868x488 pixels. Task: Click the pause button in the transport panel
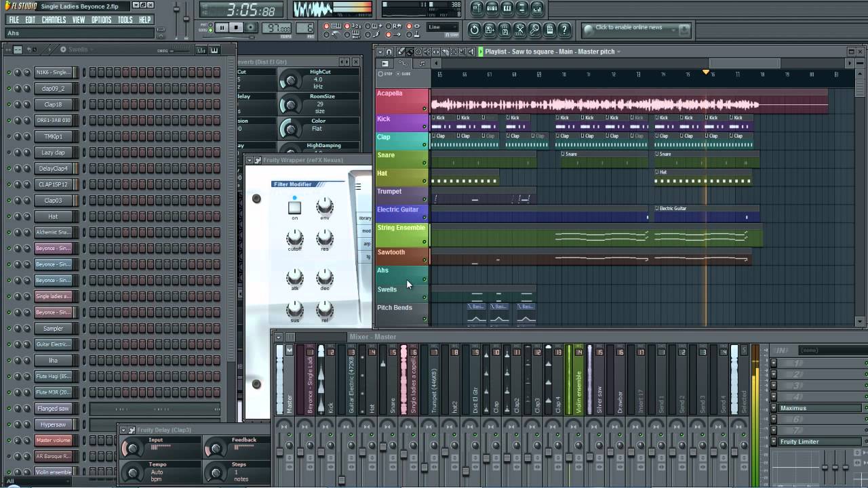[x=222, y=28]
